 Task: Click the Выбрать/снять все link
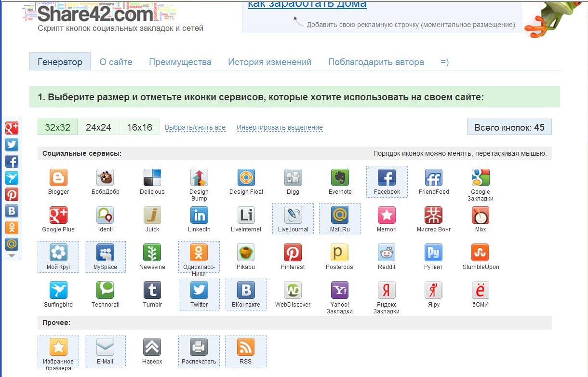click(x=195, y=128)
